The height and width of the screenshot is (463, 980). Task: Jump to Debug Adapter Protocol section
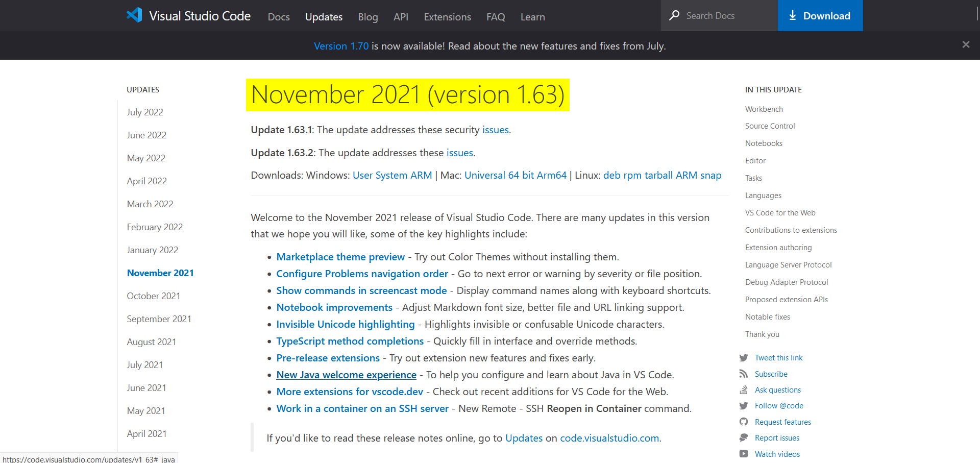click(x=786, y=282)
